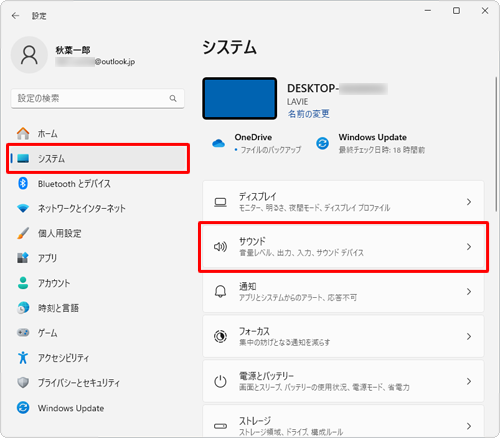Open the user profile avatar
Screen dimensions: 500x438
point(29,55)
